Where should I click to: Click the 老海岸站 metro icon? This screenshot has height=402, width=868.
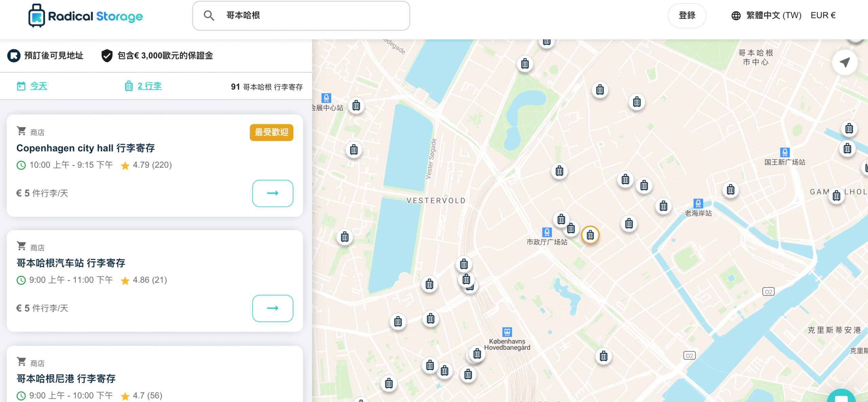coord(698,204)
